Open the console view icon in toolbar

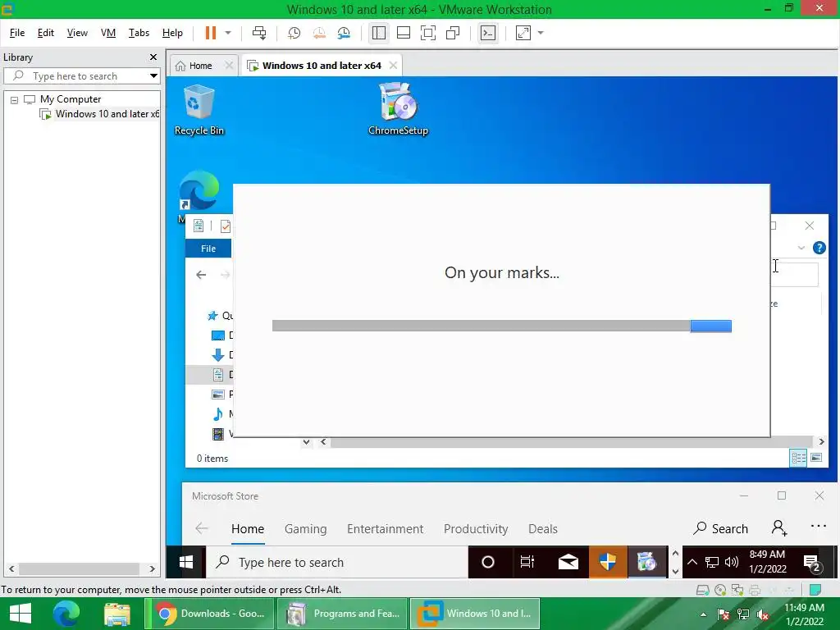(x=488, y=33)
